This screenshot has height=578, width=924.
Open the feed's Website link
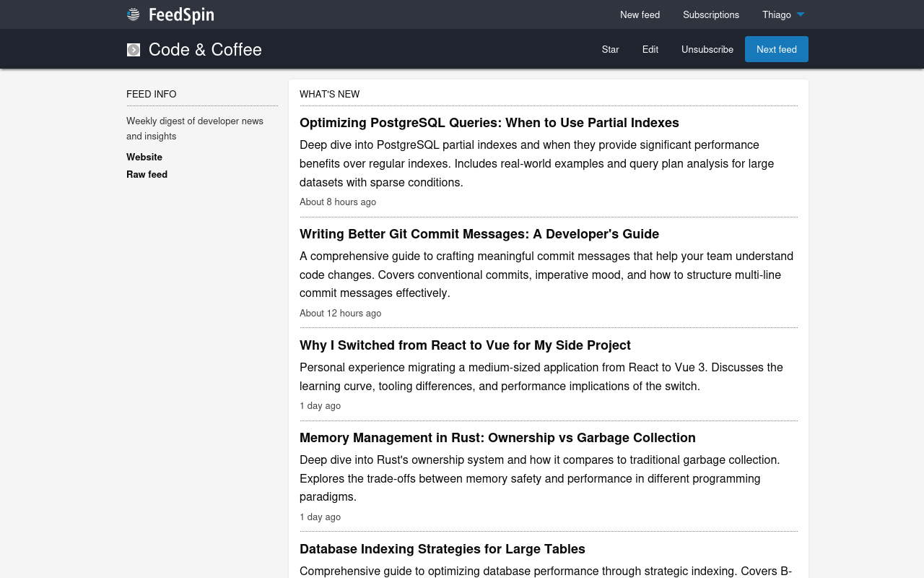144,157
